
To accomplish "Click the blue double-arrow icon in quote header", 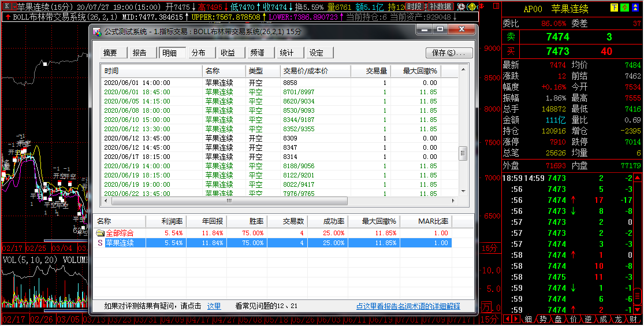I will click(x=634, y=8).
